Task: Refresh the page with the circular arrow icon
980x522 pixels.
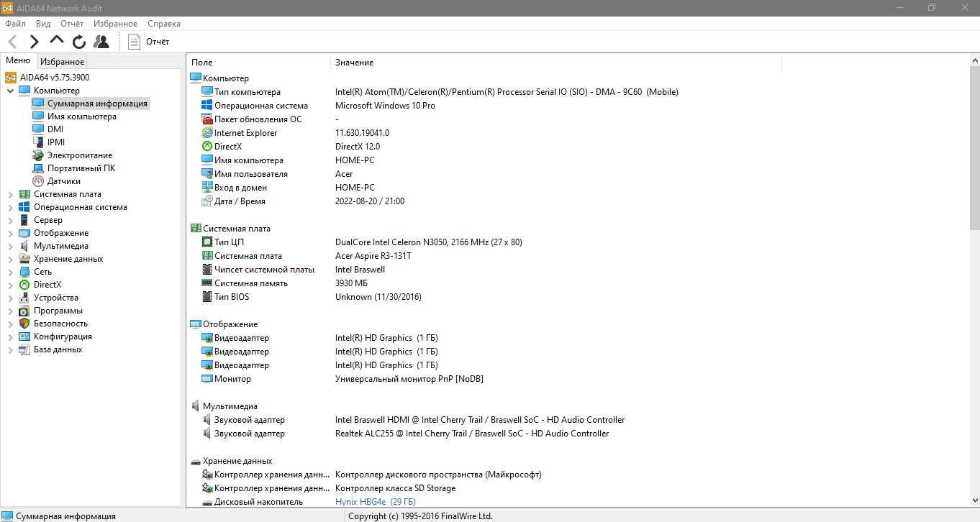Action: coord(79,42)
